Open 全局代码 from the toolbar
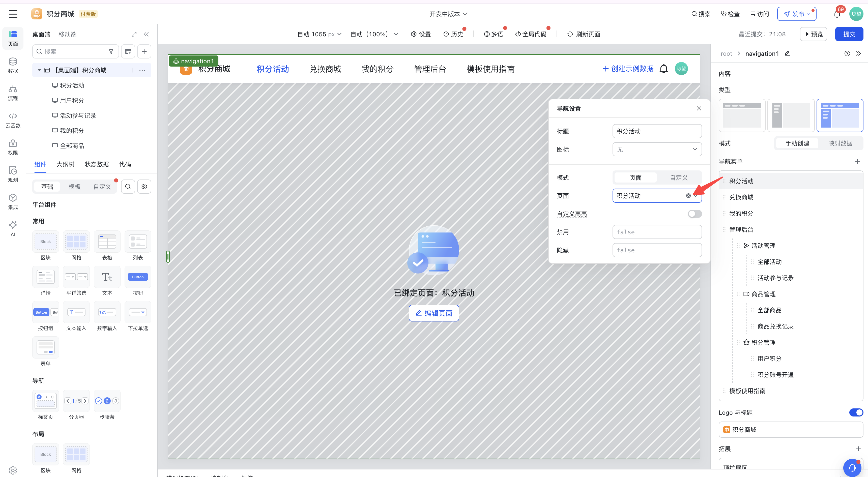This screenshot has height=477, width=868. click(x=530, y=34)
